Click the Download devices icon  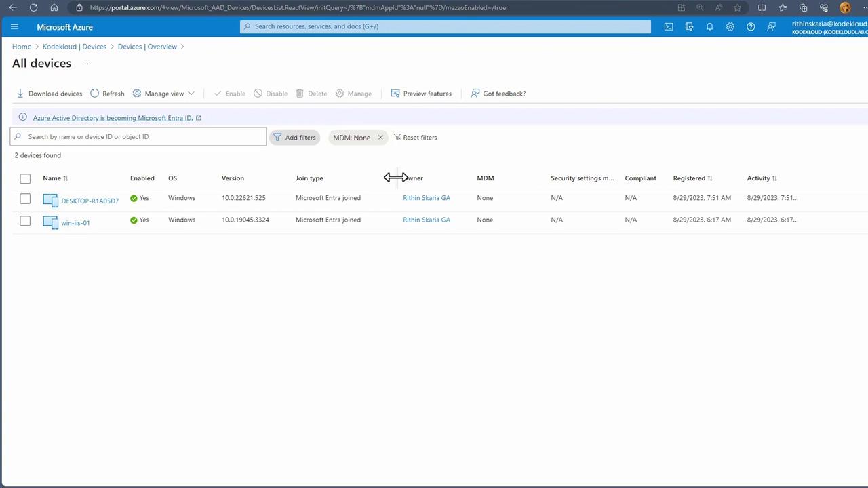(x=20, y=94)
